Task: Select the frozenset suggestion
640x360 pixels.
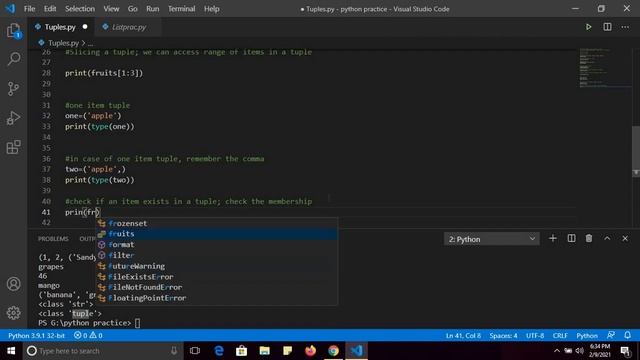Action: point(217,223)
